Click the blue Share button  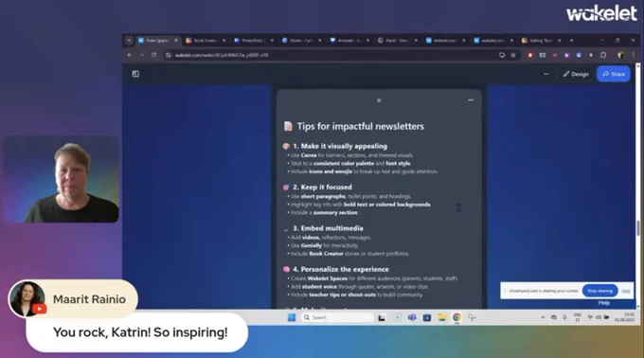click(x=613, y=74)
